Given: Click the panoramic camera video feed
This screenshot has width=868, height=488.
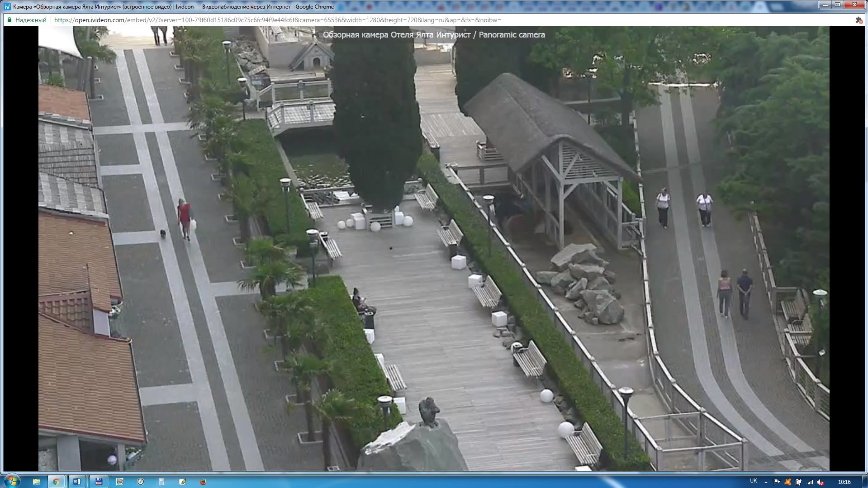Looking at the screenshot, I should tap(433, 249).
